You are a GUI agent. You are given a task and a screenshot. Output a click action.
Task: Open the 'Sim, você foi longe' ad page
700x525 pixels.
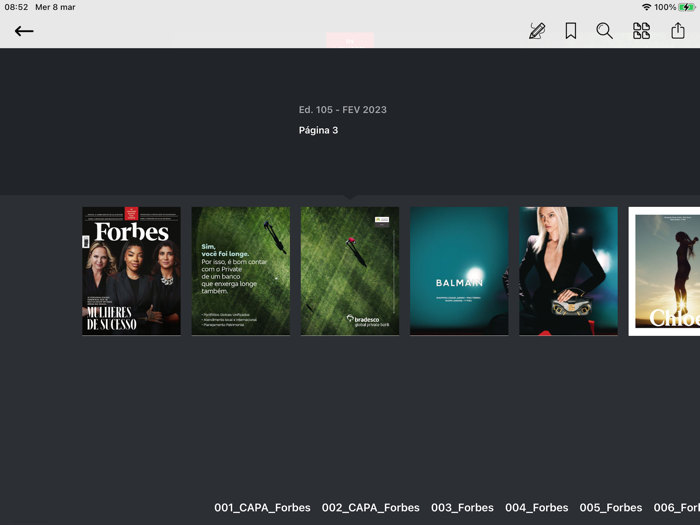tap(241, 271)
